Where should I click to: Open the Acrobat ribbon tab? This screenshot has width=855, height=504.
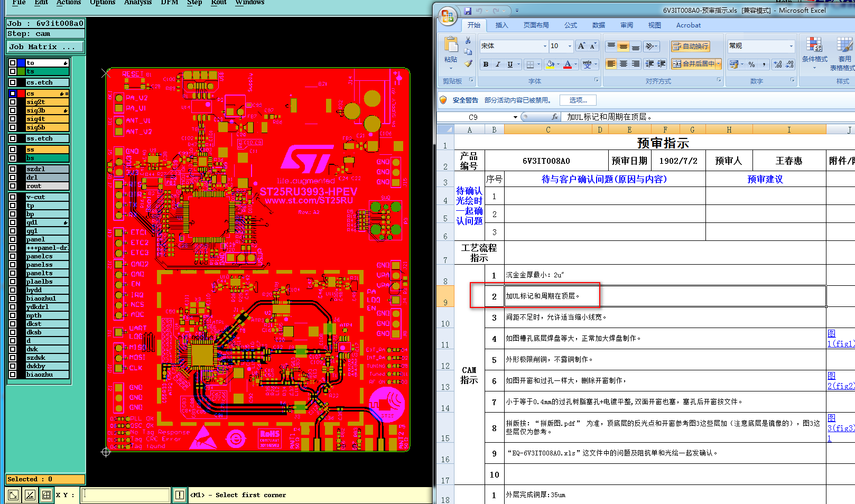689,25
